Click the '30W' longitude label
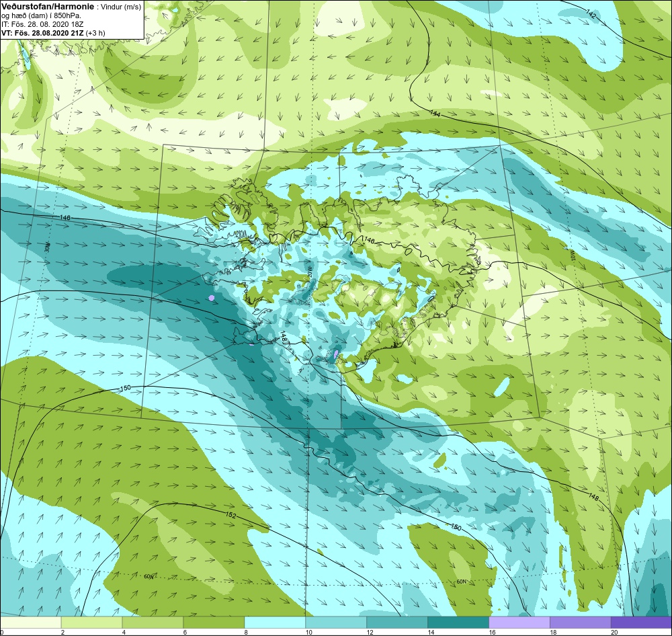 [x=47, y=248]
